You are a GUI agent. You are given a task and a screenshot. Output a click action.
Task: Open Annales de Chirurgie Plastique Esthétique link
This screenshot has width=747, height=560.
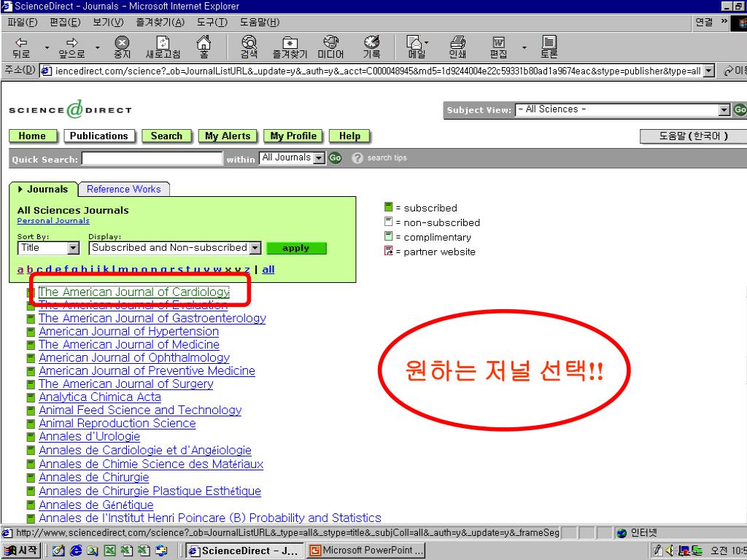tap(150, 491)
